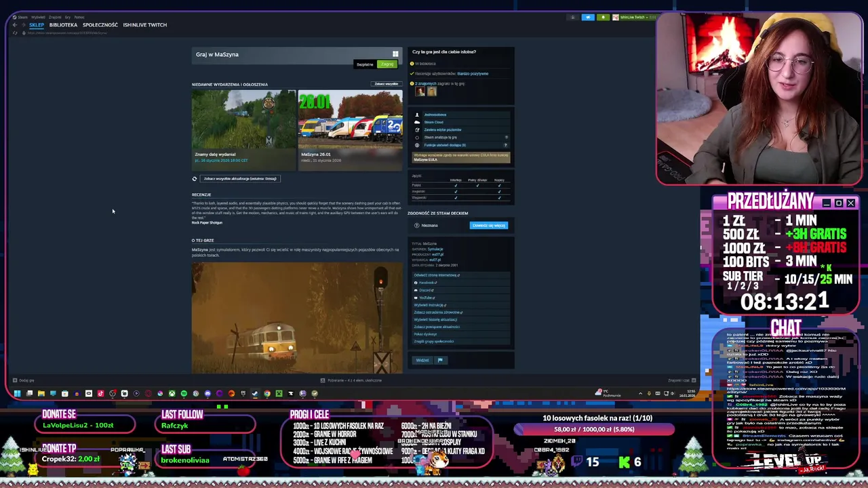Open Google Chrome on the taskbar

(x=267, y=393)
